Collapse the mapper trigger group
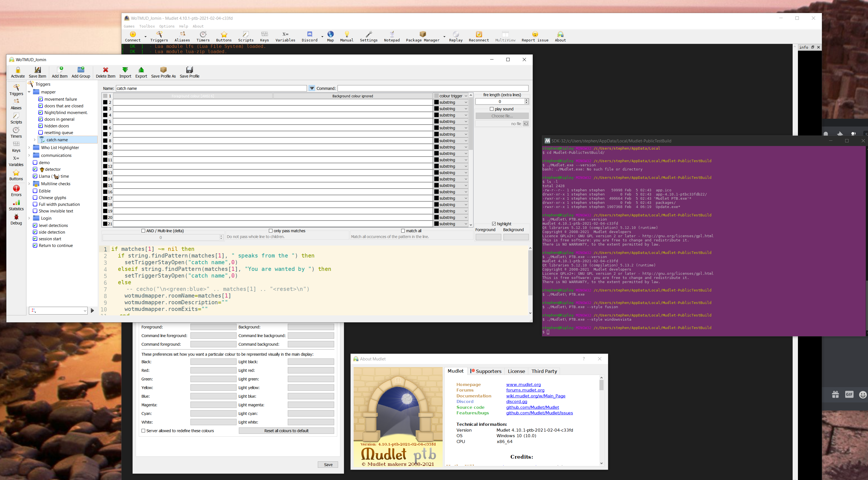This screenshot has width=868, height=480. (x=29, y=92)
